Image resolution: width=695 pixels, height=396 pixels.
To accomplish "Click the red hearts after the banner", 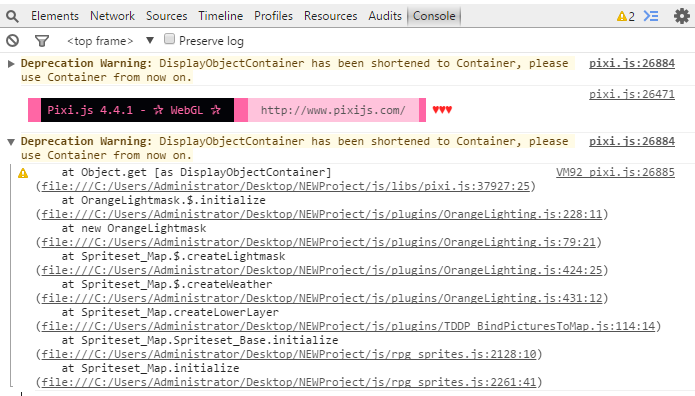I will tap(442, 110).
